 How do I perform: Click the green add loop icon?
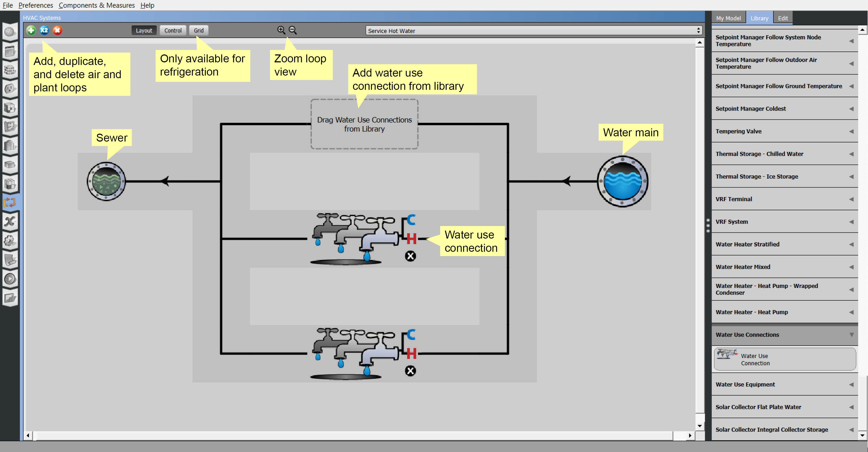[x=31, y=30]
